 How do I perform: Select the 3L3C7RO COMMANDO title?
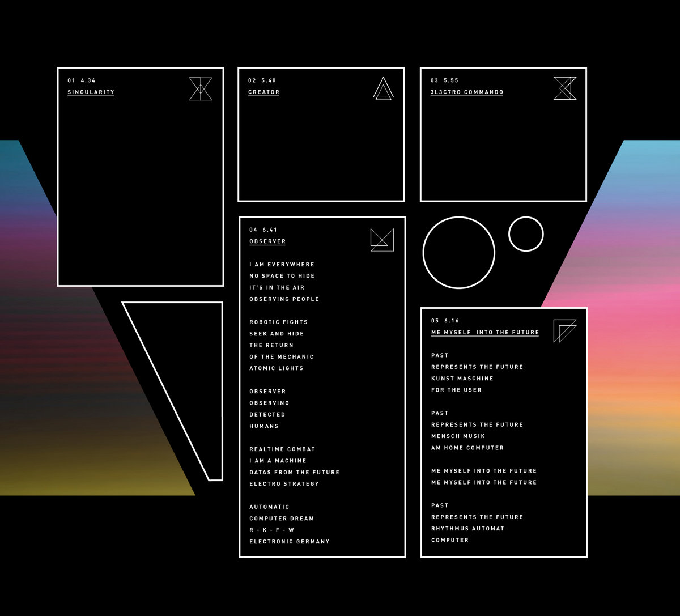coord(467,92)
